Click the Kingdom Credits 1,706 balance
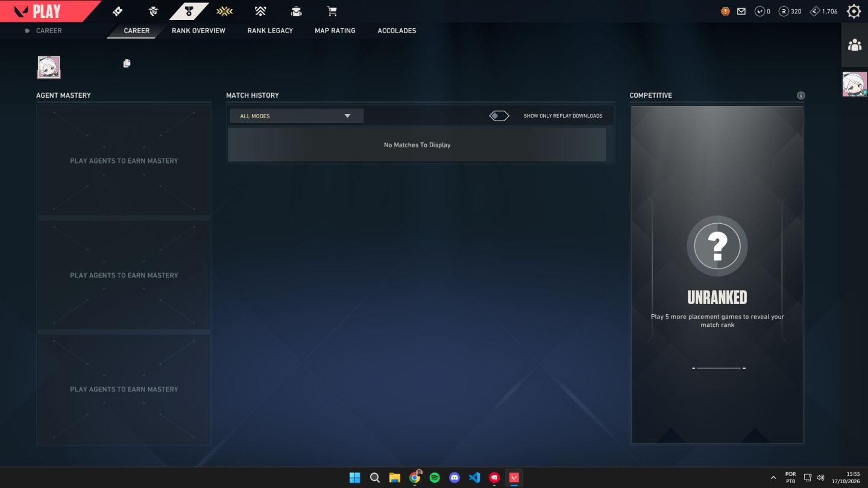The height and width of the screenshot is (488, 868). pos(824,11)
